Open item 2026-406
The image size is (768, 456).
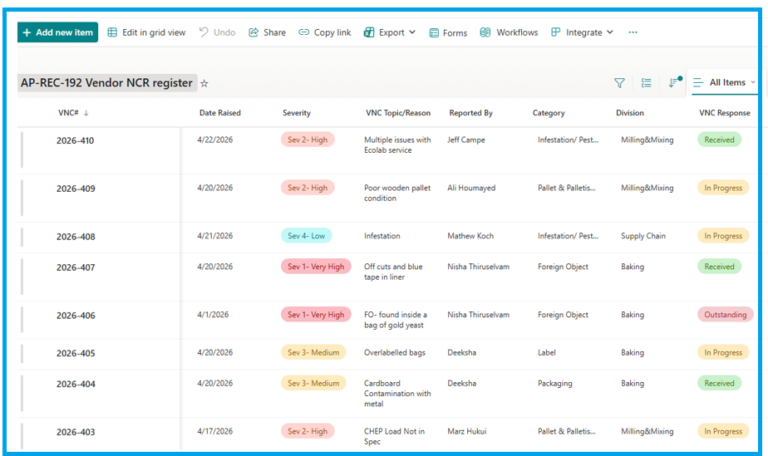[75, 315]
